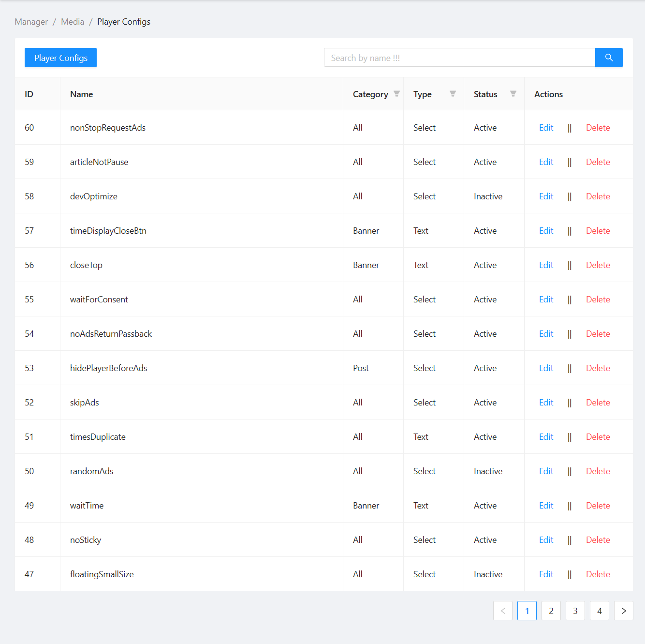Edit the nonStopRequestAds config
This screenshot has width=645, height=644.
click(x=546, y=128)
